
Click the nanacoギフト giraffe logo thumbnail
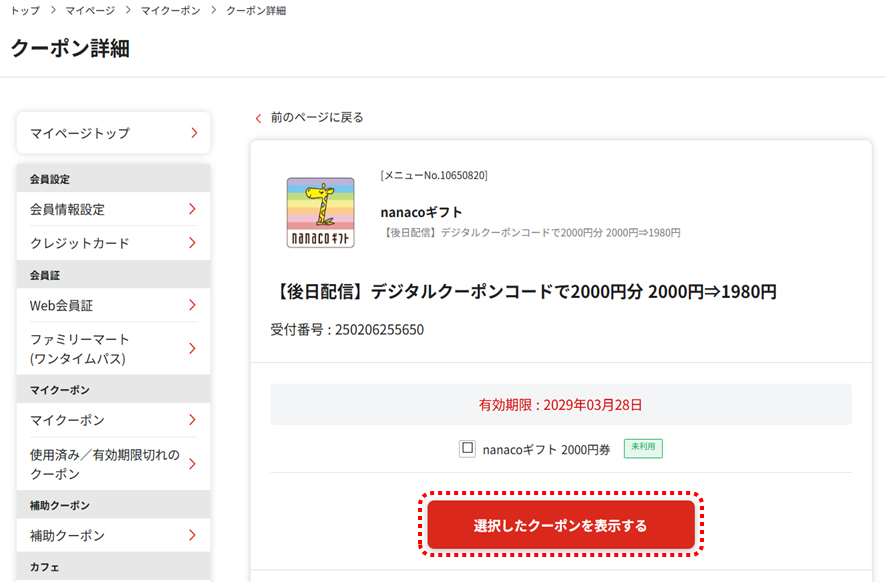(320, 212)
